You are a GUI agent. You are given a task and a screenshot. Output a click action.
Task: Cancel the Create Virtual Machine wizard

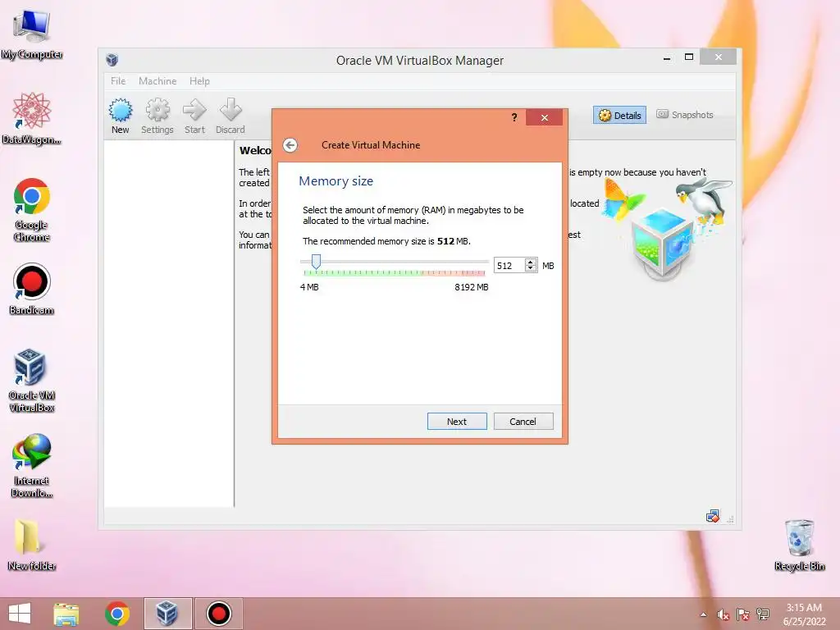point(523,422)
